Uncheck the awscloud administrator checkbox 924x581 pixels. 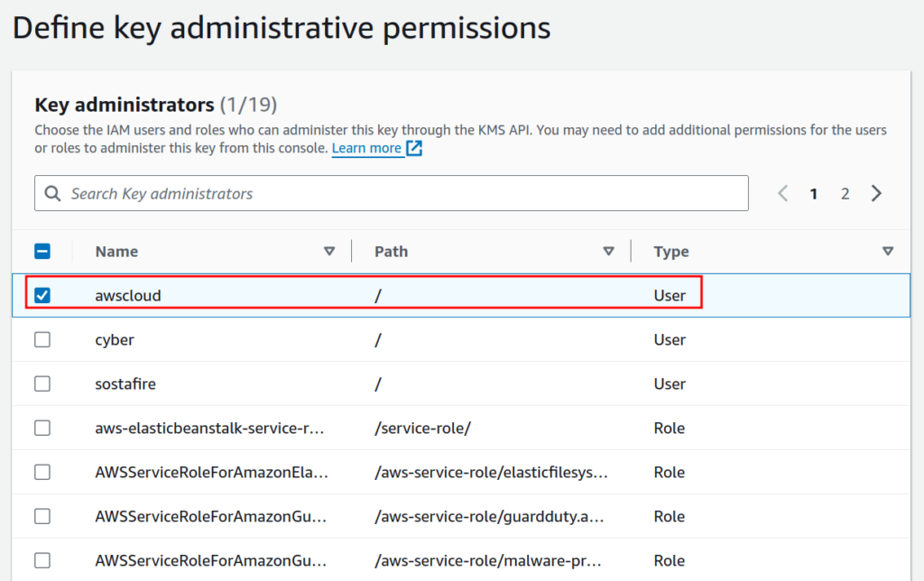(42, 294)
